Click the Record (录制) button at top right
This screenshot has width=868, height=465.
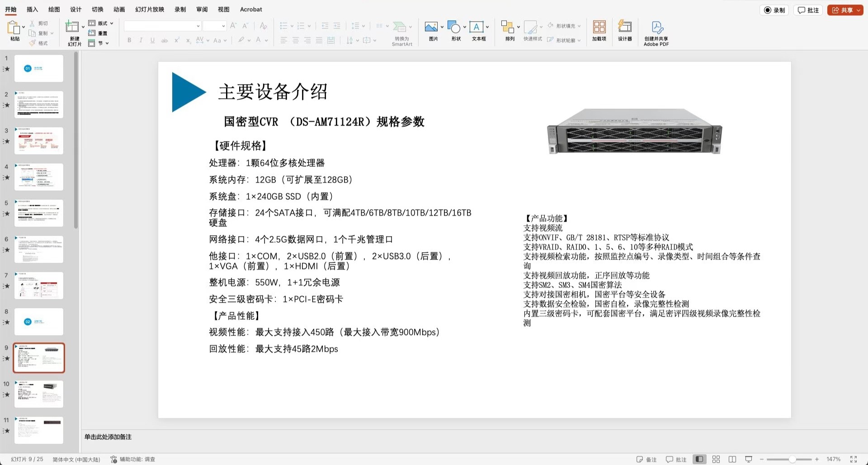click(774, 10)
